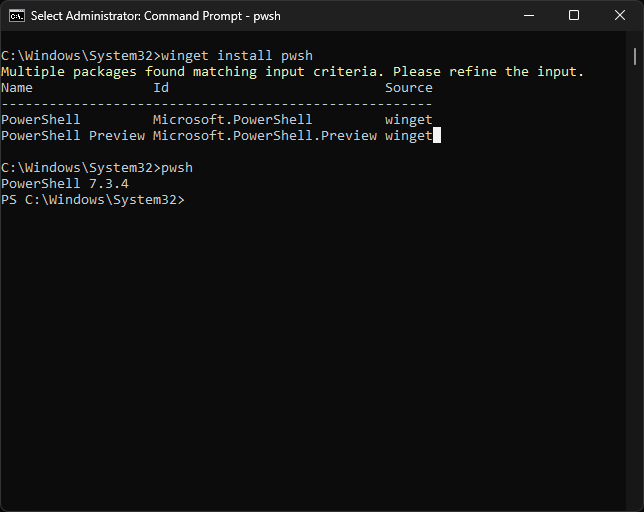Click the white block selection cursor

pyautogui.click(x=437, y=135)
